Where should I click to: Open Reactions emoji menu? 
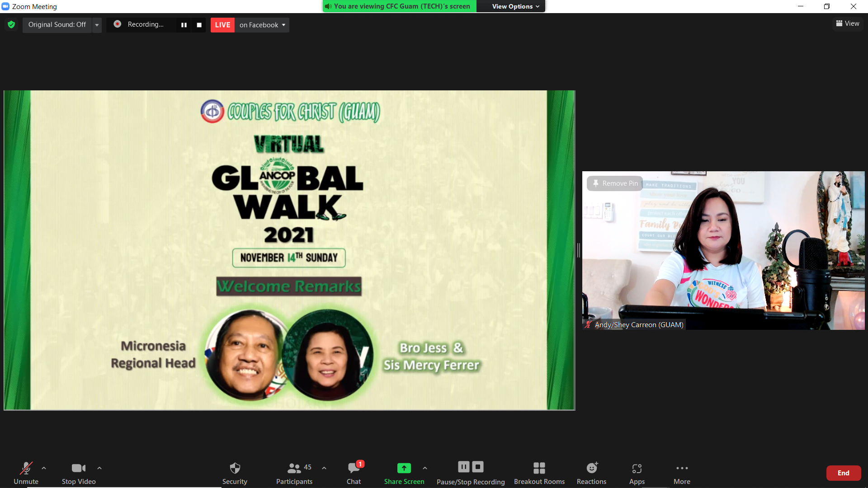(591, 473)
